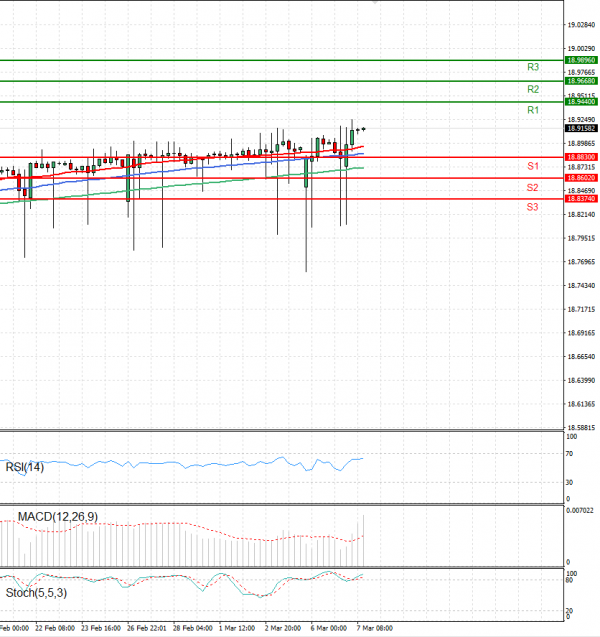This screenshot has width=600, height=637.
Task: Select the R3 resistance label
Action: tap(533, 67)
